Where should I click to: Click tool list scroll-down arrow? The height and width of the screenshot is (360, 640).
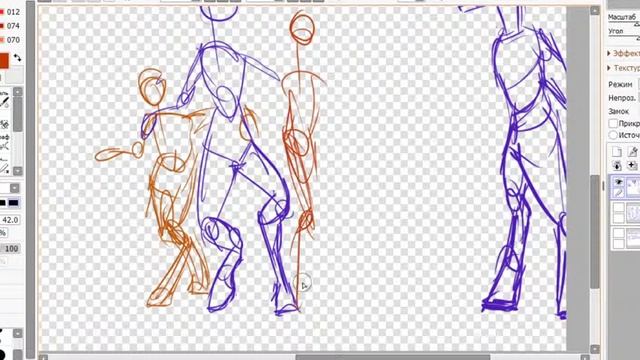(18, 171)
